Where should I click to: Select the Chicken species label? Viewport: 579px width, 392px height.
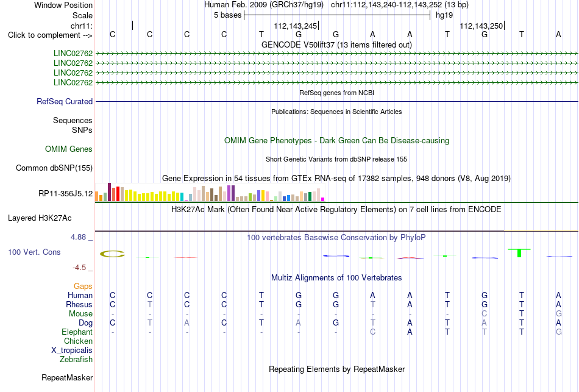(x=78, y=341)
